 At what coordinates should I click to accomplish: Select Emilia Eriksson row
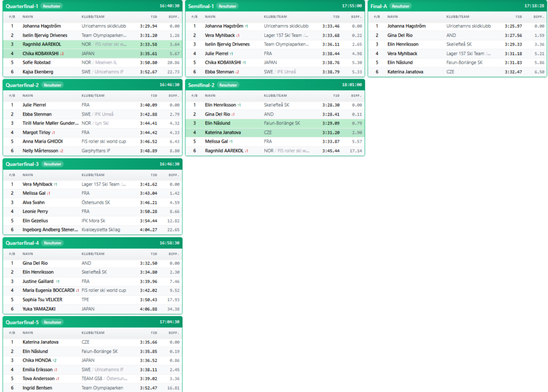pos(93,370)
